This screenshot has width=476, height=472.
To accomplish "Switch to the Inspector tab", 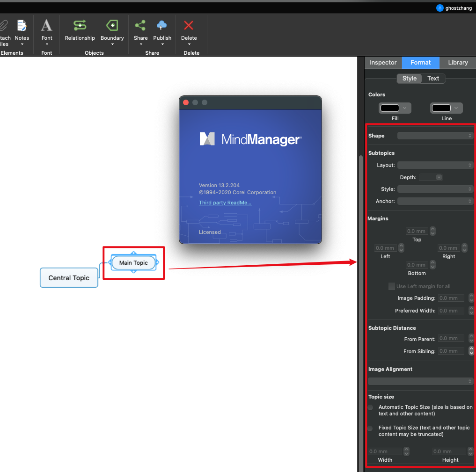I will (x=383, y=63).
